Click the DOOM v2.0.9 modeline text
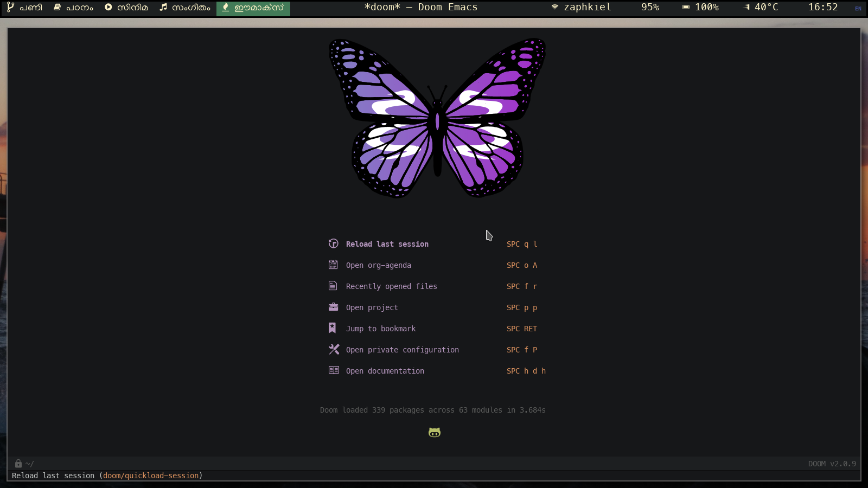 coord(832,464)
